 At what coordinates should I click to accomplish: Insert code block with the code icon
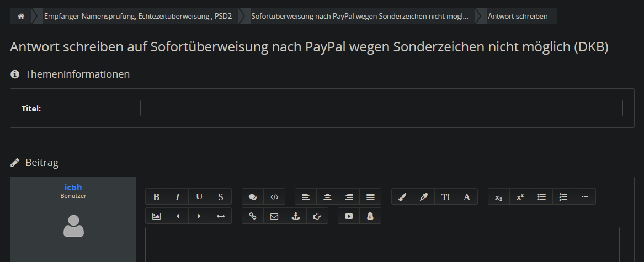[x=274, y=197]
